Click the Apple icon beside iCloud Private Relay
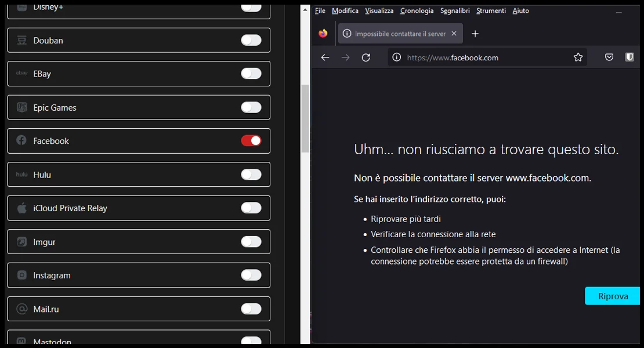Screen dimensions: 644x348 click(21, 208)
